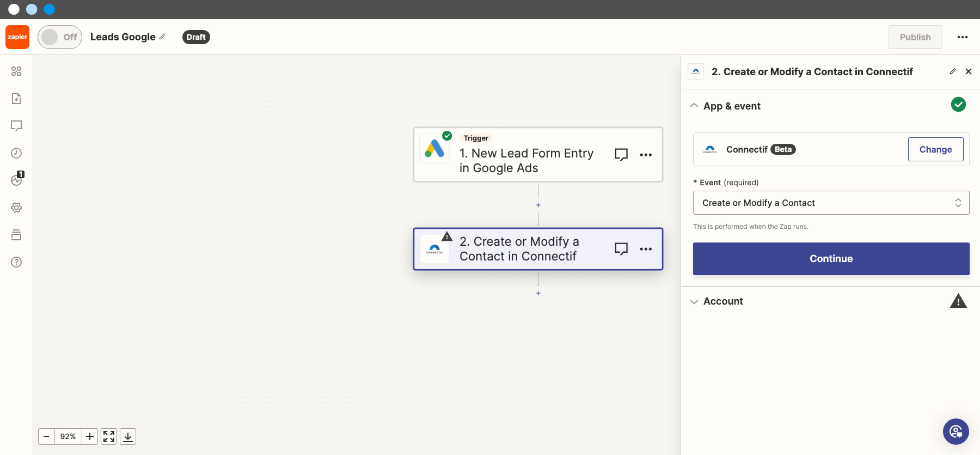Click the Connectif app logo in panel
The height and width of the screenshot is (455, 980).
[710, 149]
